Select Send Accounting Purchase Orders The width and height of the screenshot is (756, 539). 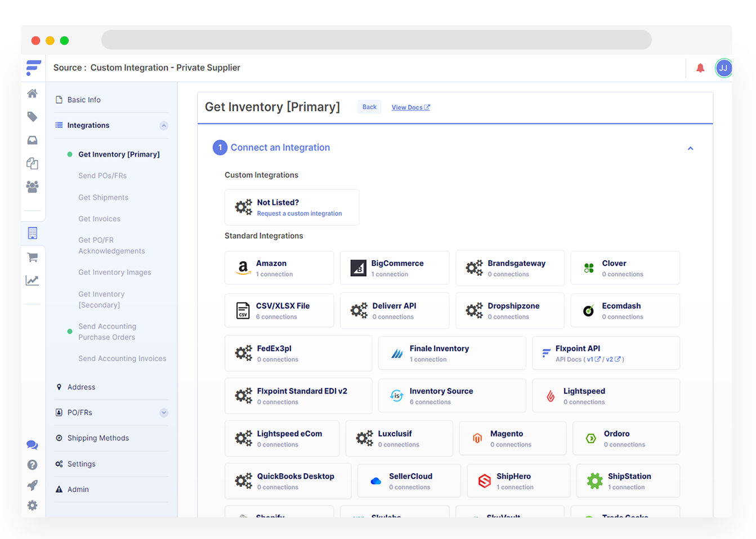107,332
